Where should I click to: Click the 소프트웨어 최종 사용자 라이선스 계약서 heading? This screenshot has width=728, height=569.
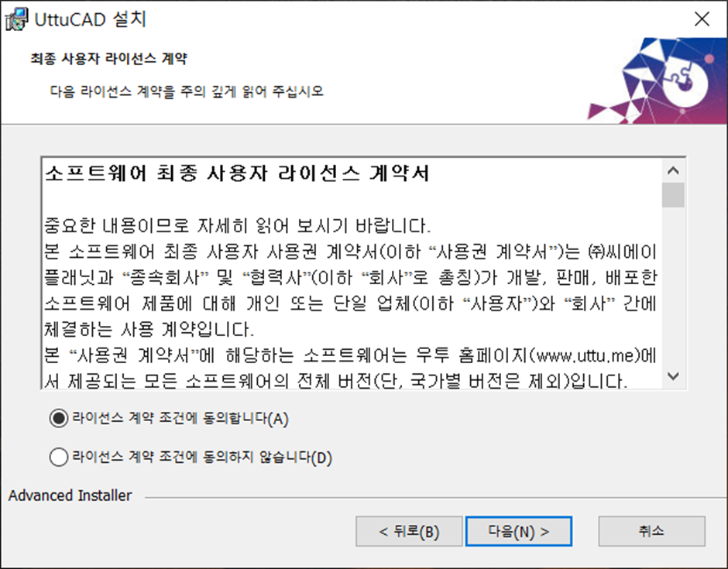point(237,173)
